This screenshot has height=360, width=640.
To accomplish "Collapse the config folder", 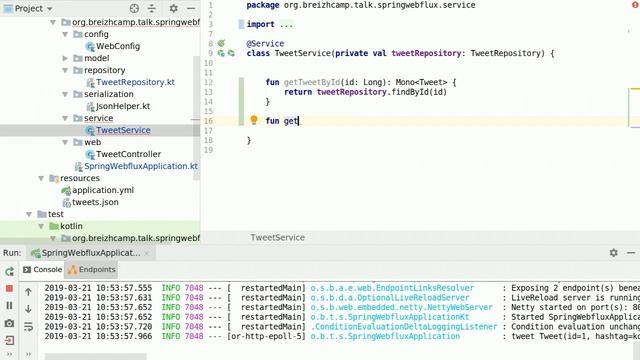I will pyautogui.click(x=65, y=34).
